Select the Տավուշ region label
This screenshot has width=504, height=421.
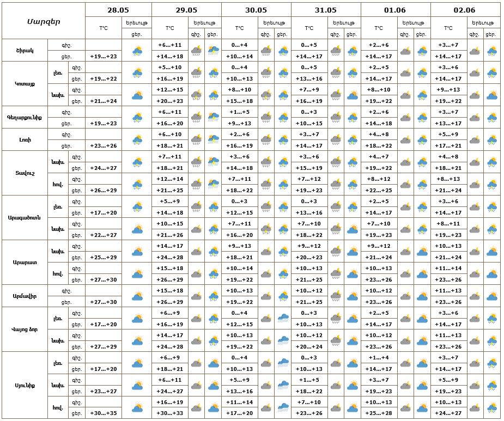click(25, 173)
